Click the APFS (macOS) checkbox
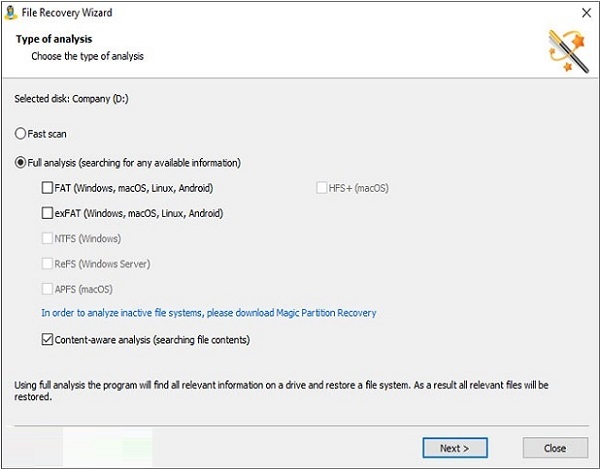This screenshot has height=469, width=600. coord(48,289)
